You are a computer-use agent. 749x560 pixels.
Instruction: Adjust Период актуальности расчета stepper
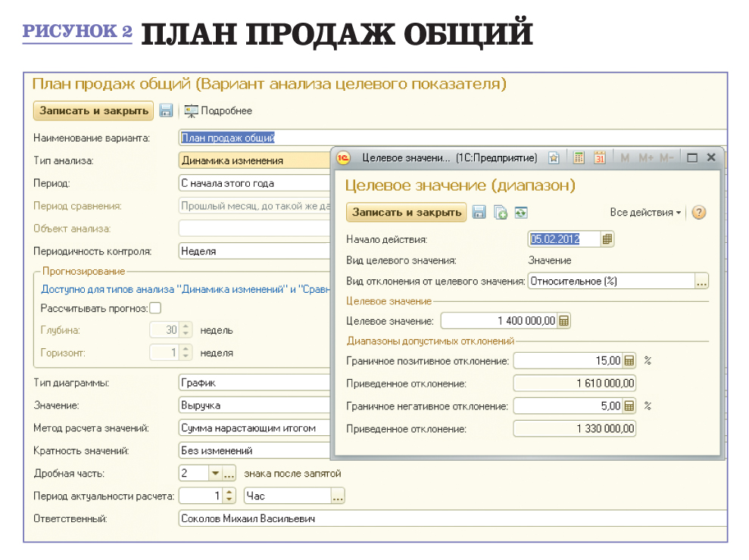pyautogui.click(x=229, y=496)
